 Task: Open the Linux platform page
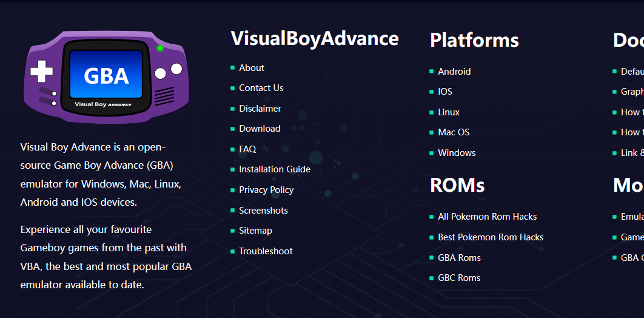point(449,112)
